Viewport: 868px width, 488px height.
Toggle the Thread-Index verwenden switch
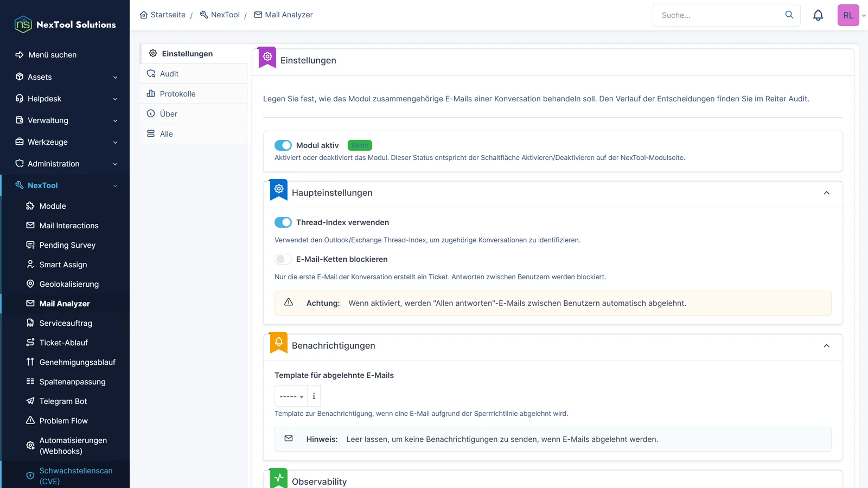tap(283, 222)
